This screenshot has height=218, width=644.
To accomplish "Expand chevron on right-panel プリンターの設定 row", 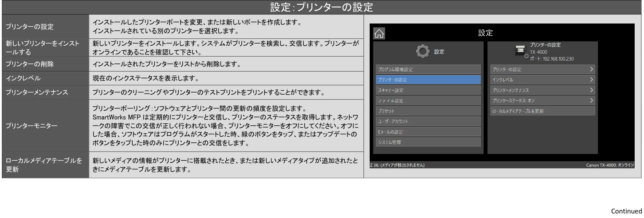I will pos(591,69).
